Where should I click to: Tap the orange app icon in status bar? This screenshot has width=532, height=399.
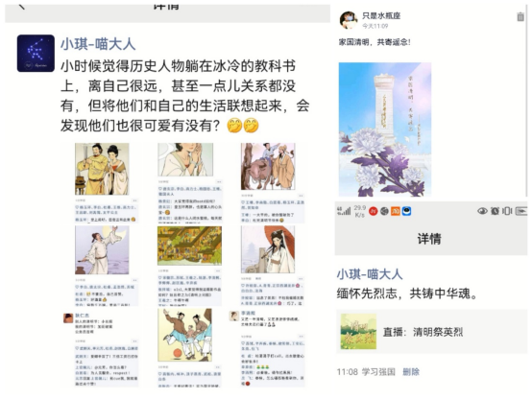coord(396,211)
